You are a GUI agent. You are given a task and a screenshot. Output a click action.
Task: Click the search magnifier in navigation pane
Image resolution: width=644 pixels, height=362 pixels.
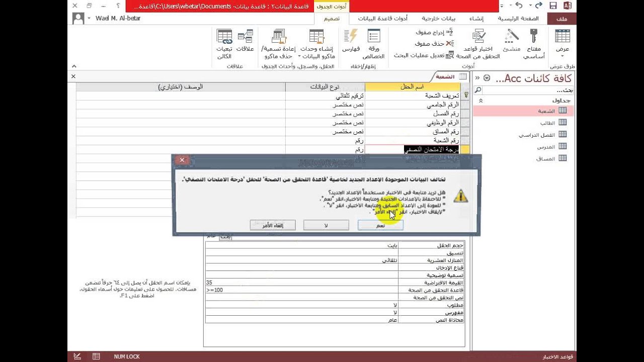(478, 90)
